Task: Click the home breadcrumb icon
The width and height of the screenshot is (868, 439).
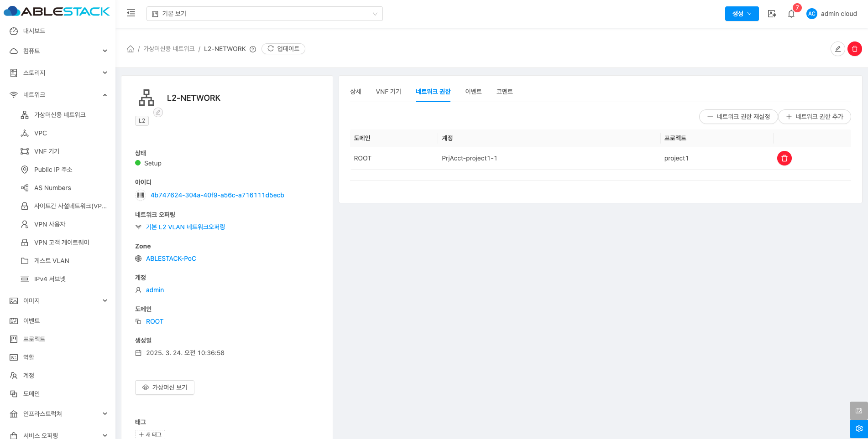Action: point(131,49)
